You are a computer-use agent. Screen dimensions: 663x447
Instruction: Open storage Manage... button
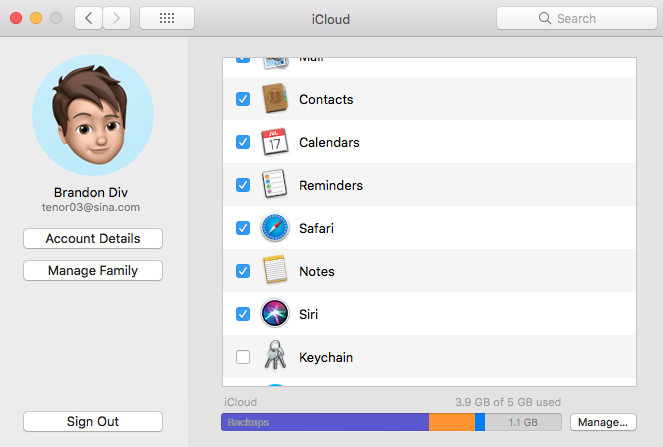tap(603, 422)
